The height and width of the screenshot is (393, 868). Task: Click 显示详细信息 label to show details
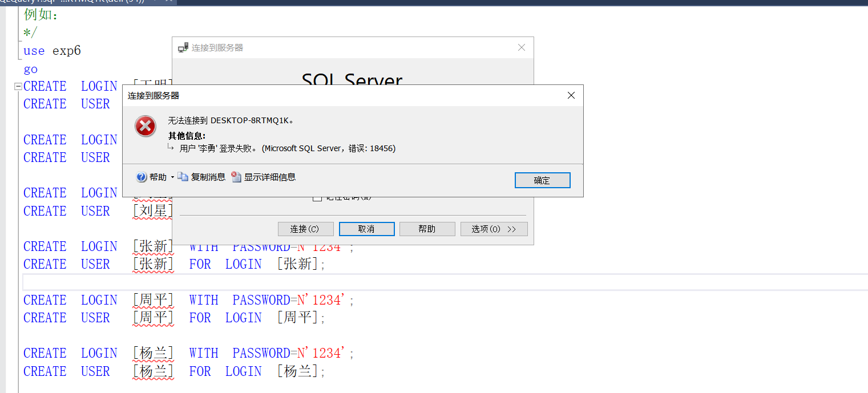269,177
